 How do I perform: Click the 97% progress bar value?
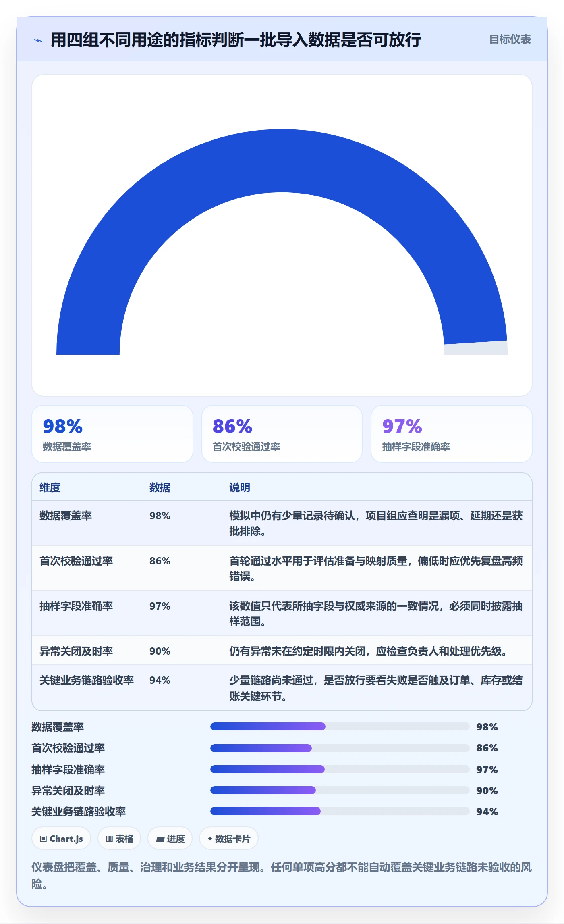click(487, 770)
